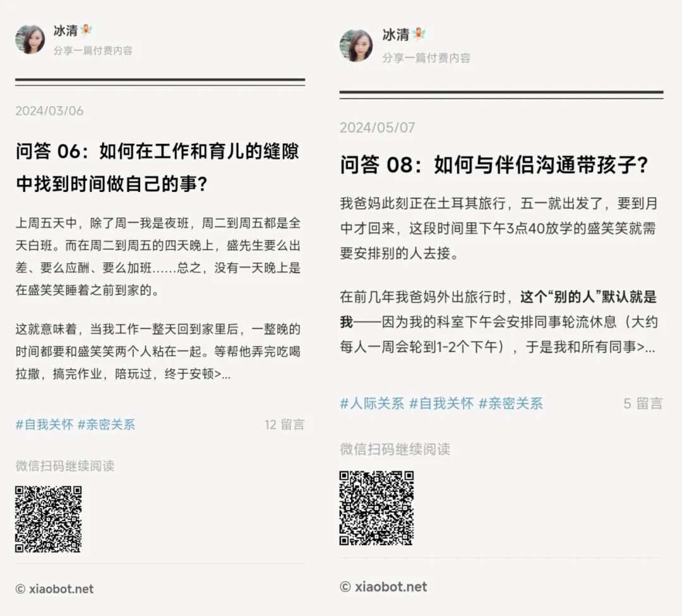Open the 问答 06 article title
The image size is (682, 616).
(157, 167)
